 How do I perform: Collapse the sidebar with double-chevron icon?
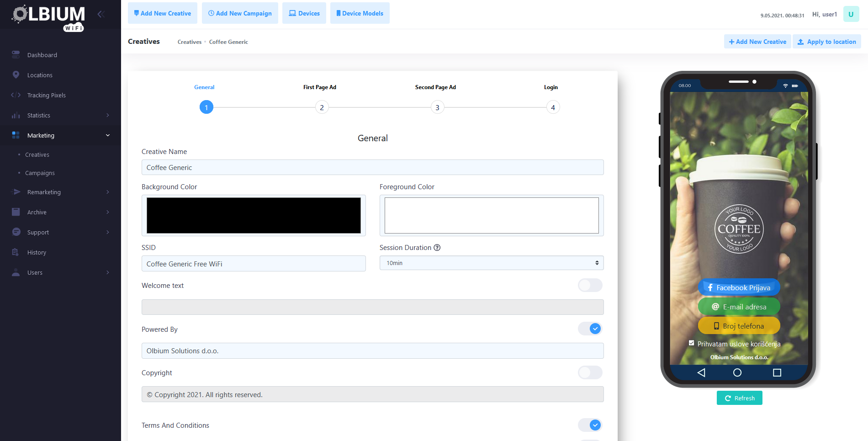coord(101,14)
